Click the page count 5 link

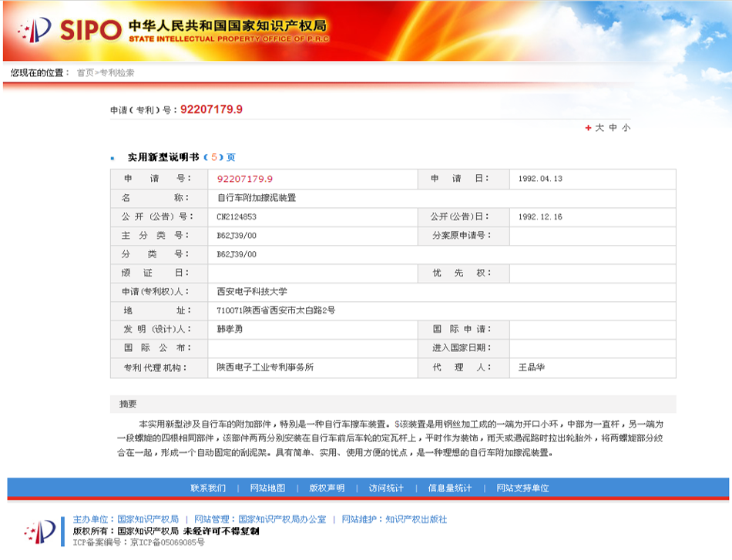[214, 157]
